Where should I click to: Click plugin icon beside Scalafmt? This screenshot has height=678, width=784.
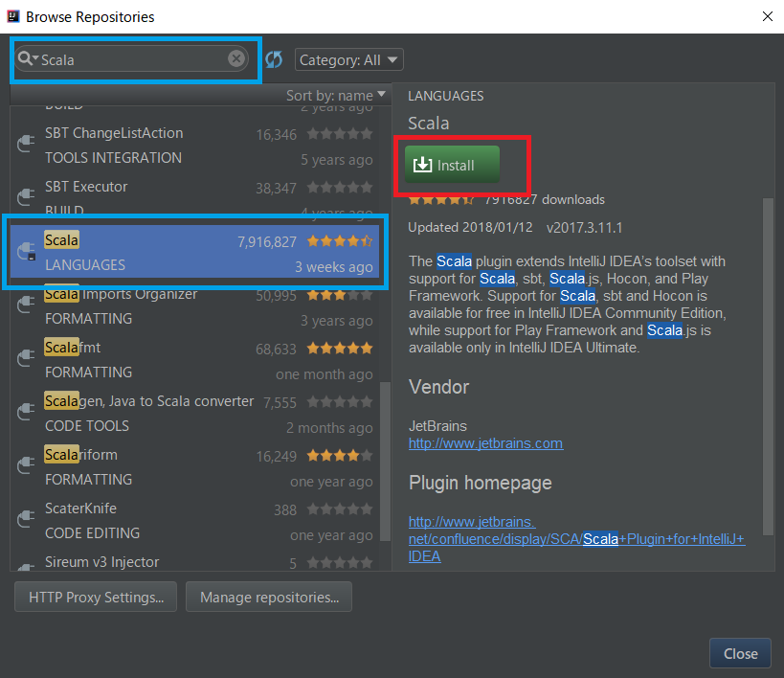(x=26, y=358)
